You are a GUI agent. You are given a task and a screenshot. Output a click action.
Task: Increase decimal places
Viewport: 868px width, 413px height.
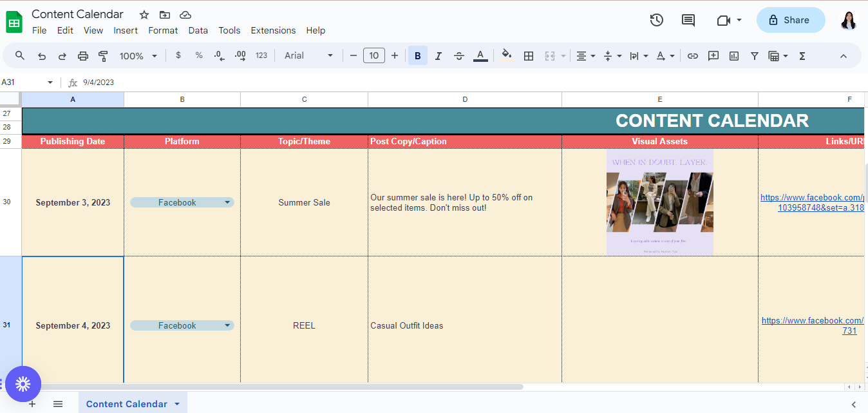tap(240, 56)
